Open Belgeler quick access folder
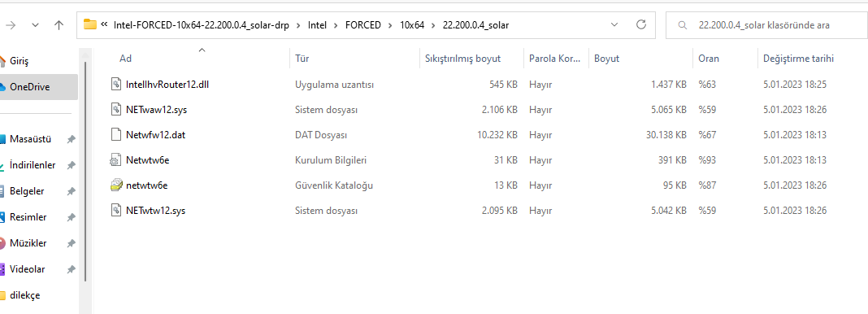This screenshot has width=868, height=314. [27, 191]
